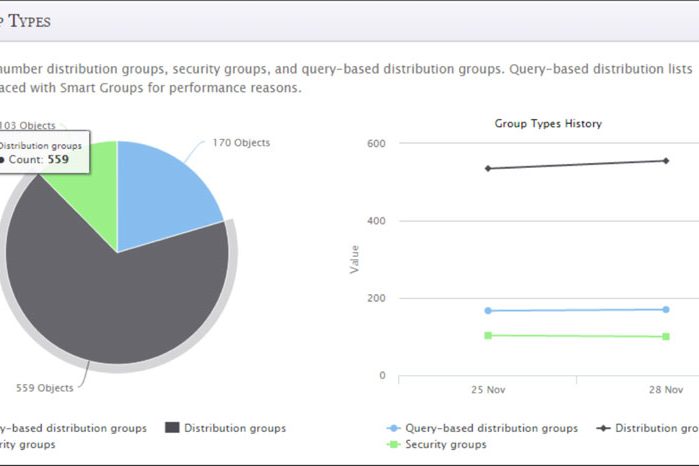The width and height of the screenshot is (699, 466).
Task: Click the "25 Nov" x-axis label
Action: tap(488, 389)
